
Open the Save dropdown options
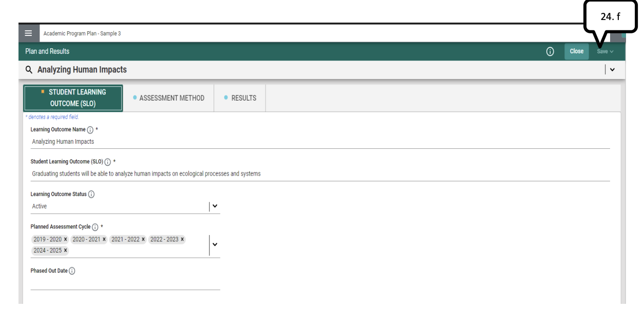coord(611,51)
